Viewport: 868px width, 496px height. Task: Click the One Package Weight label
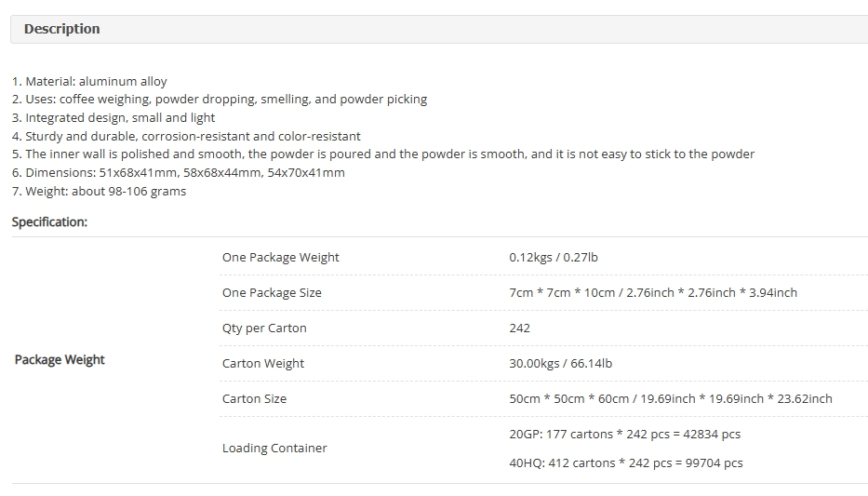pyautogui.click(x=280, y=257)
